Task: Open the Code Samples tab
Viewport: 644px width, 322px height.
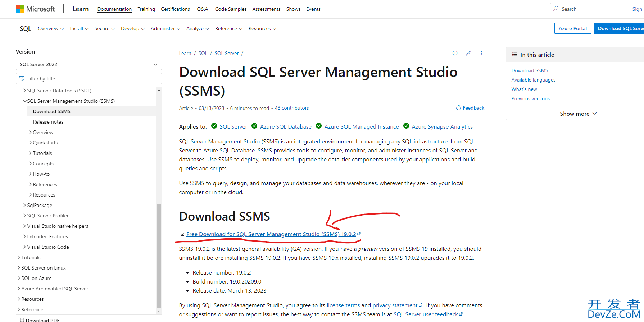Action: [231, 9]
